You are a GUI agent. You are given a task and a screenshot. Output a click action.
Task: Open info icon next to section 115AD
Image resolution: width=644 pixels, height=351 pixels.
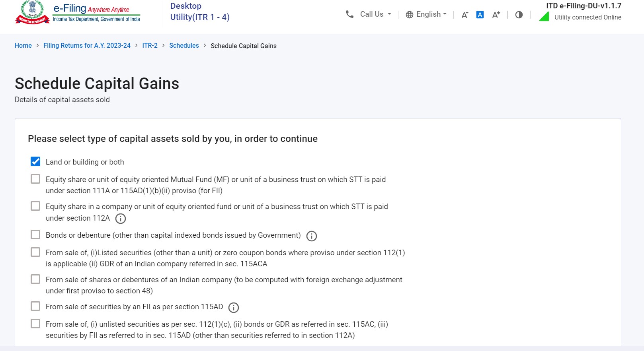[234, 308]
